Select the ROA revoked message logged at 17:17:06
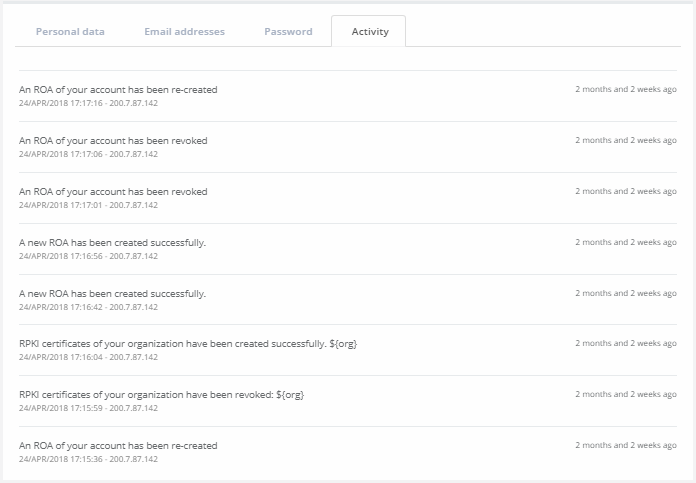 tap(113, 141)
